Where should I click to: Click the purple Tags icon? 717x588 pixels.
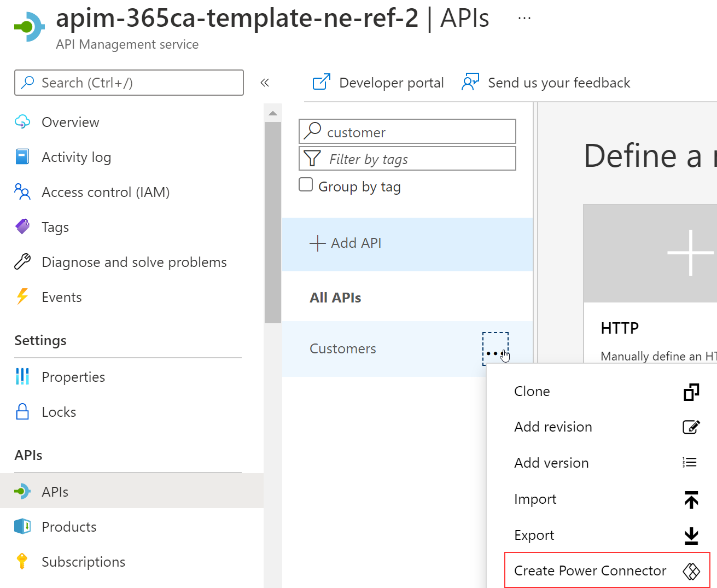coord(22,226)
